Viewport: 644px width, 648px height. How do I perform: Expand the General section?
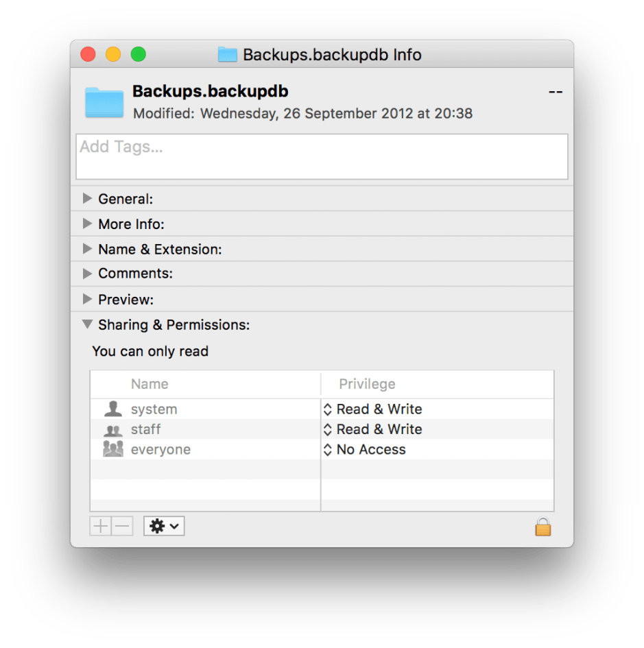(x=87, y=198)
